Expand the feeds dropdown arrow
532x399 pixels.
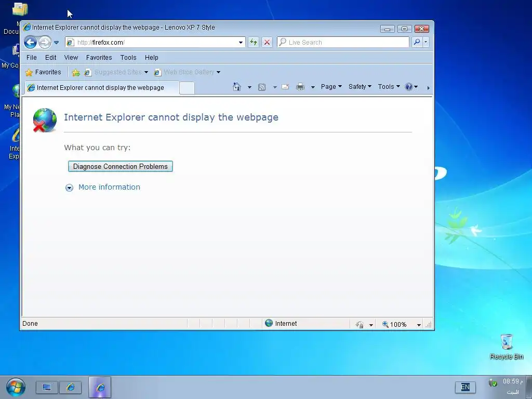click(x=275, y=87)
